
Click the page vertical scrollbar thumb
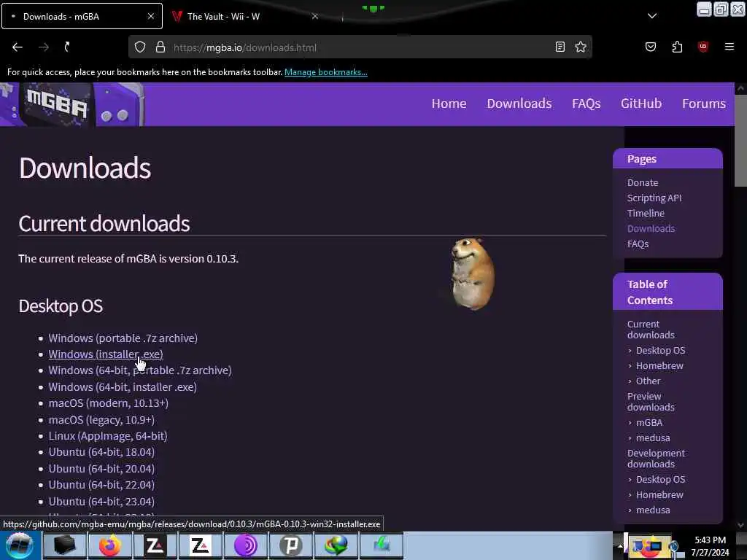[x=741, y=141]
